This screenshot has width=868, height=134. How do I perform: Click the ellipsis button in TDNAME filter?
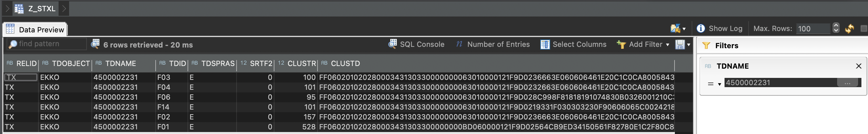click(848, 83)
